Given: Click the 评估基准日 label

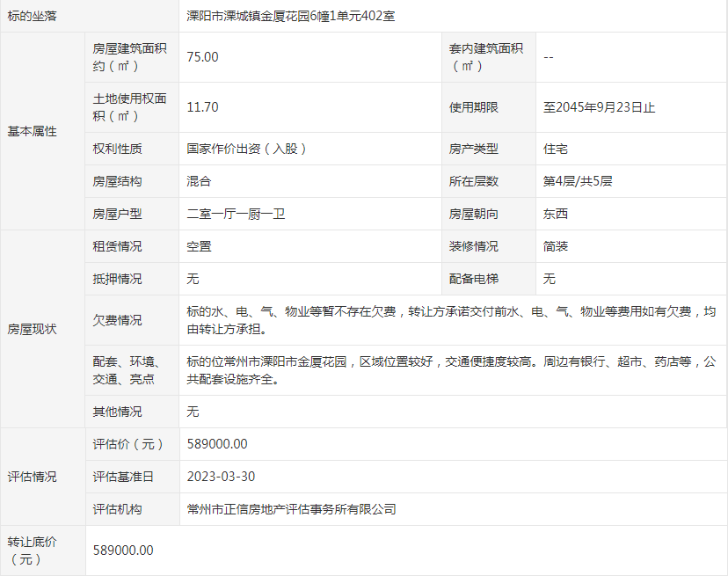Looking at the screenshot, I should 123,477.
